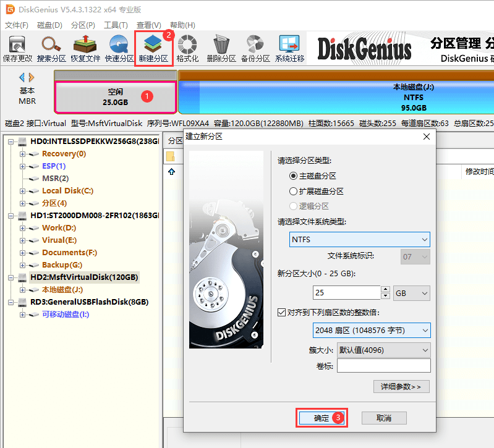Viewport: 494px width, 448px height.
Task: Open the GB size unit dropdown
Action: click(x=411, y=294)
